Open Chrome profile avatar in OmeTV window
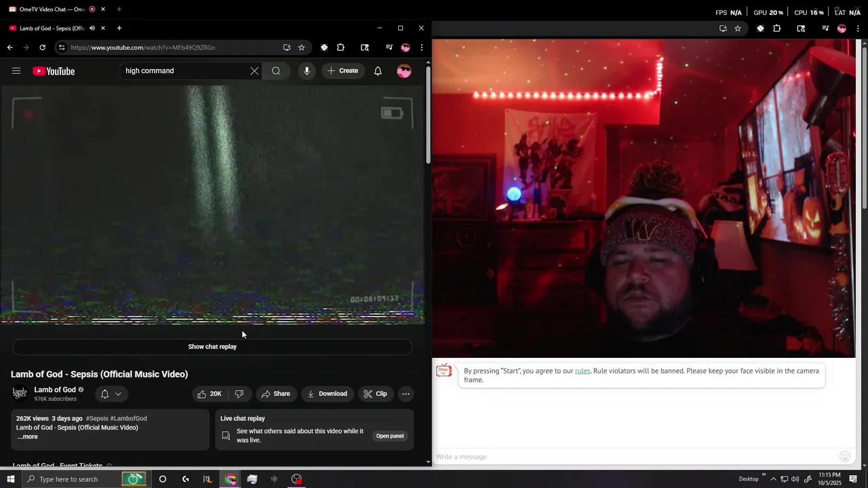868x488 pixels. (842, 28)
